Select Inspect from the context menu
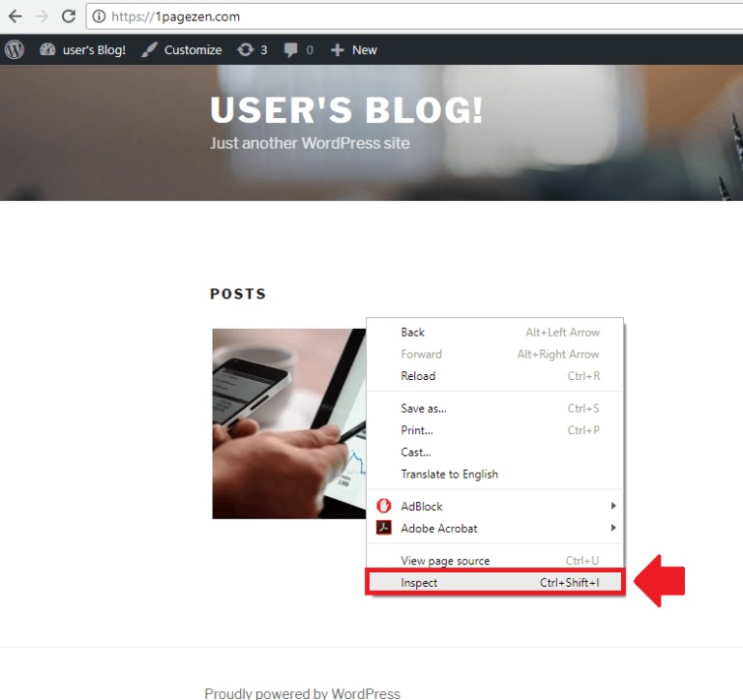This screenshot has width=743, height=700. [495, 583]
